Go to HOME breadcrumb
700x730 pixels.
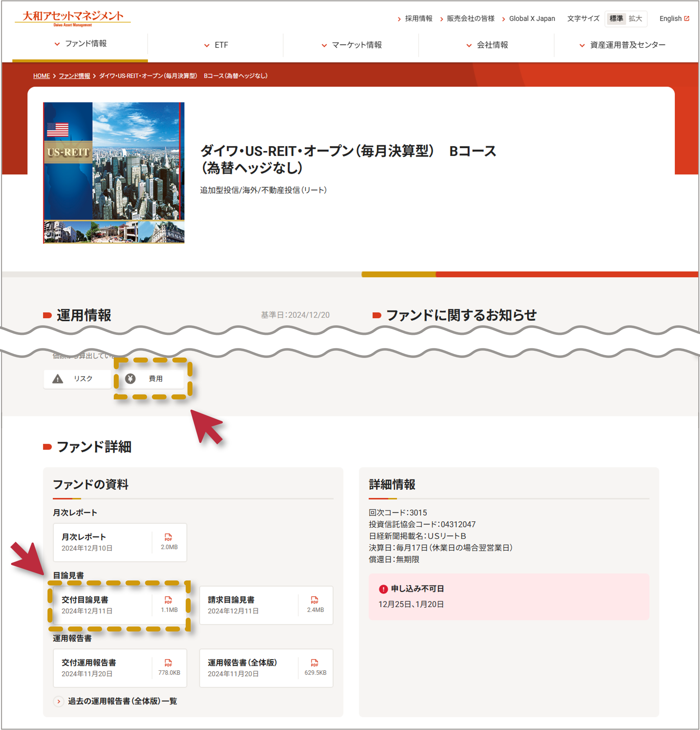click(x=41, y=76)
